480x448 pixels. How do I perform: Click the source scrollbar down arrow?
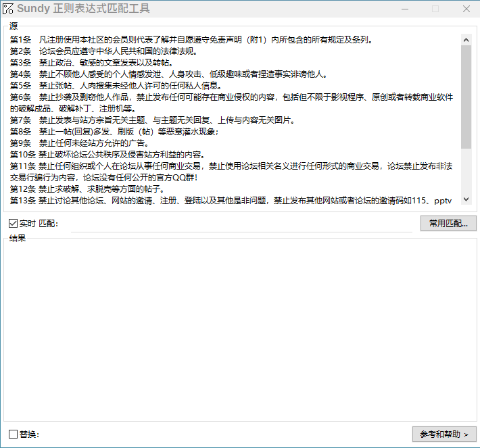point(466,199)
